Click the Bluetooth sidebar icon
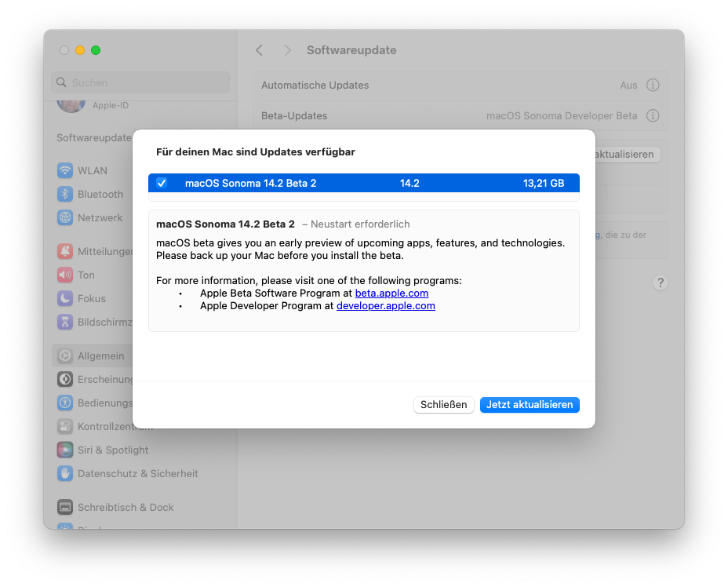Viewport: 728px width, 587px height. [65, 194]
